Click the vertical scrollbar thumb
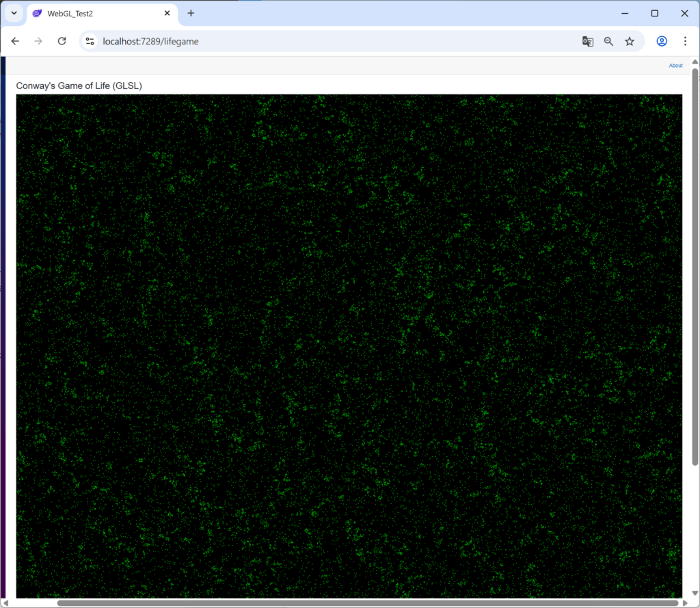 pos(695,267)
